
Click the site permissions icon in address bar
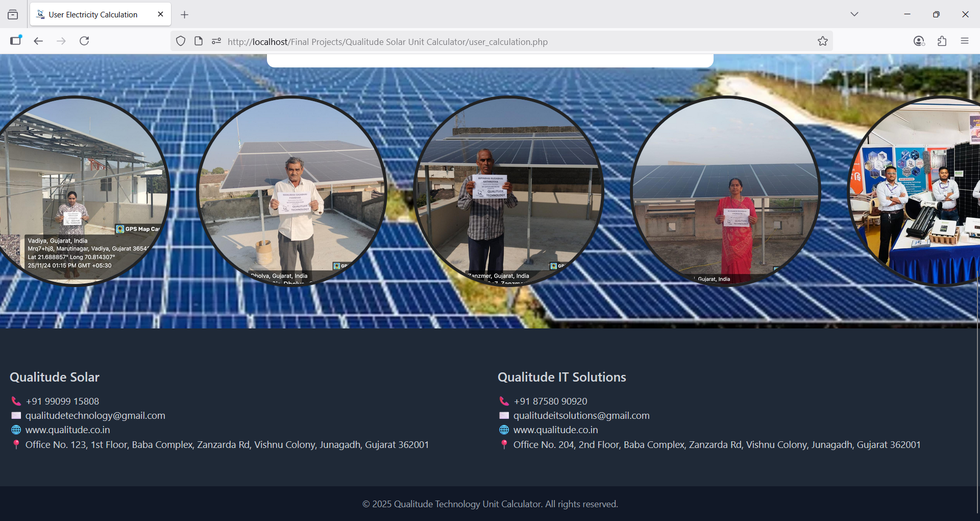pos(216,41)
